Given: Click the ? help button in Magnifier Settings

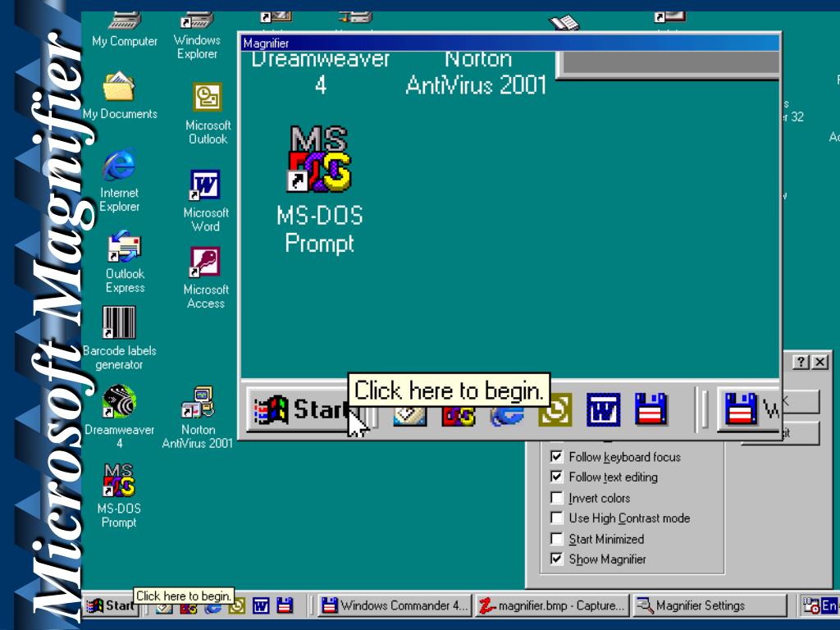Looking at the screenshot, I should point(801,362).
